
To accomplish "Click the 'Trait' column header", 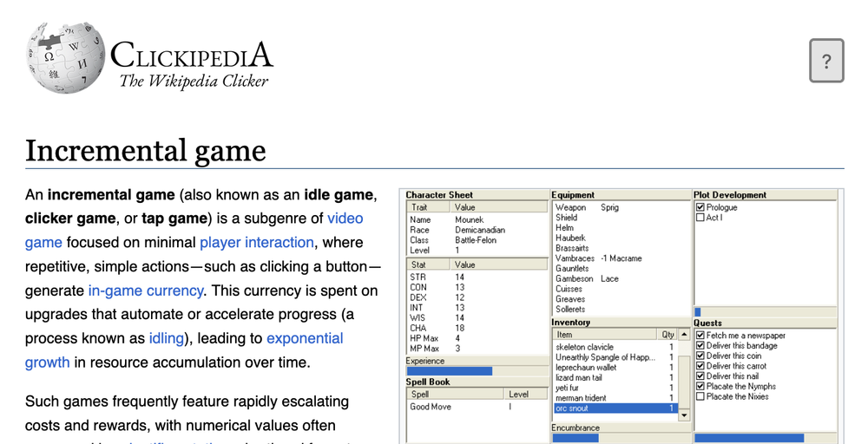I will [429, 207].
